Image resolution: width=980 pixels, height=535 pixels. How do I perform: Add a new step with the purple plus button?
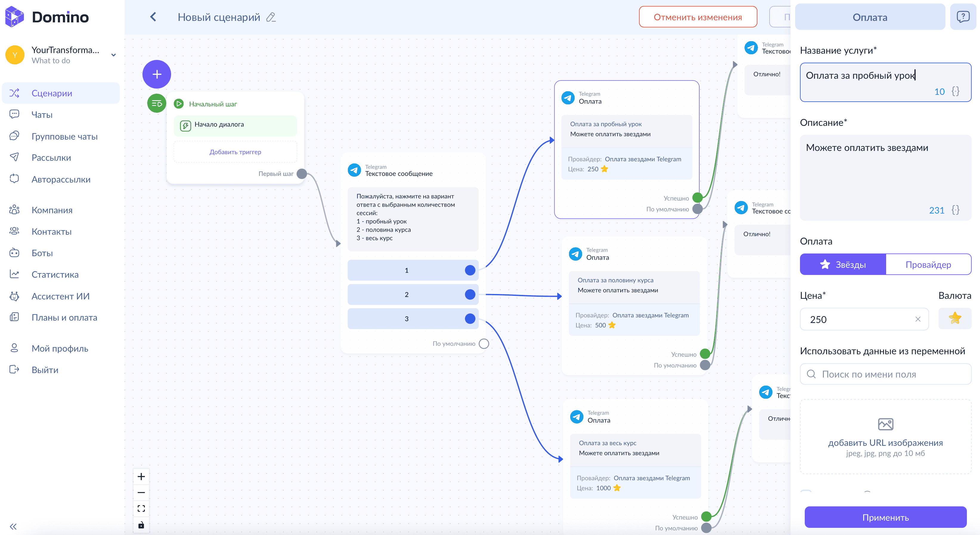[x=157, y=74]
